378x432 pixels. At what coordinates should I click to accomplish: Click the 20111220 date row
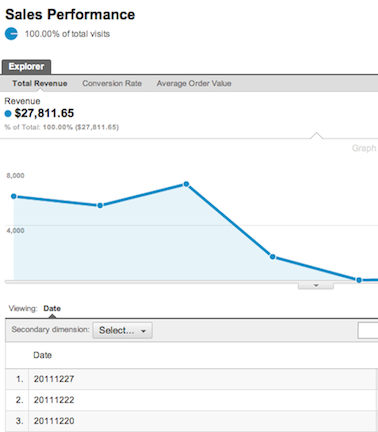[192, 421]
